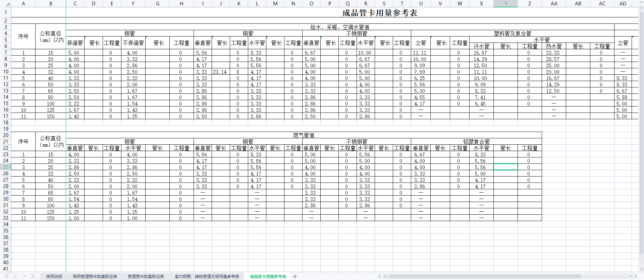Click the 公称直径 header cell in the upper table
The width and height of the screenshot is (644, 280).
point(51,37)
